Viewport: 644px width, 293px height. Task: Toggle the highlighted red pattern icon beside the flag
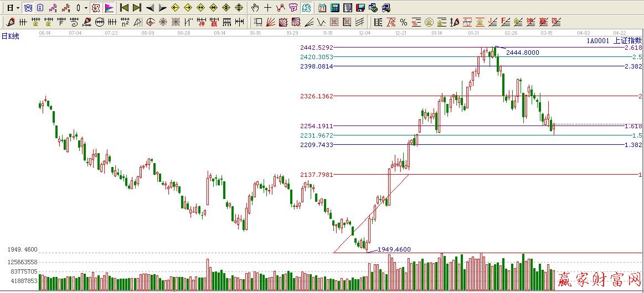point(96,8)
